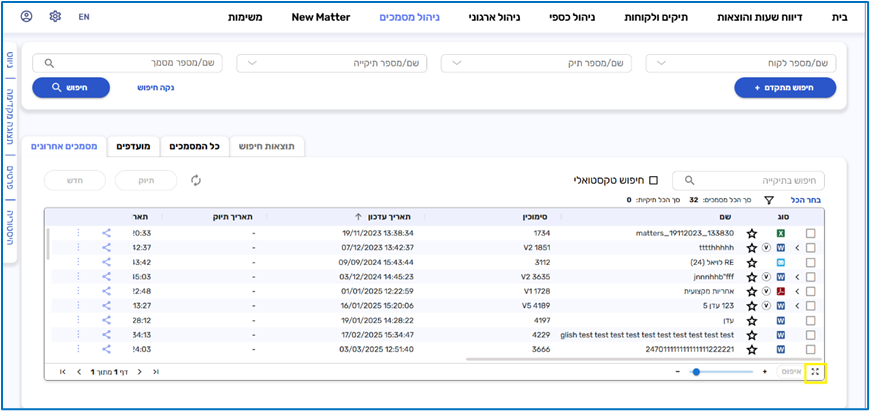870x411 pixels.
Task: Switch to the מועדפים tab
Action: point(133,147)
